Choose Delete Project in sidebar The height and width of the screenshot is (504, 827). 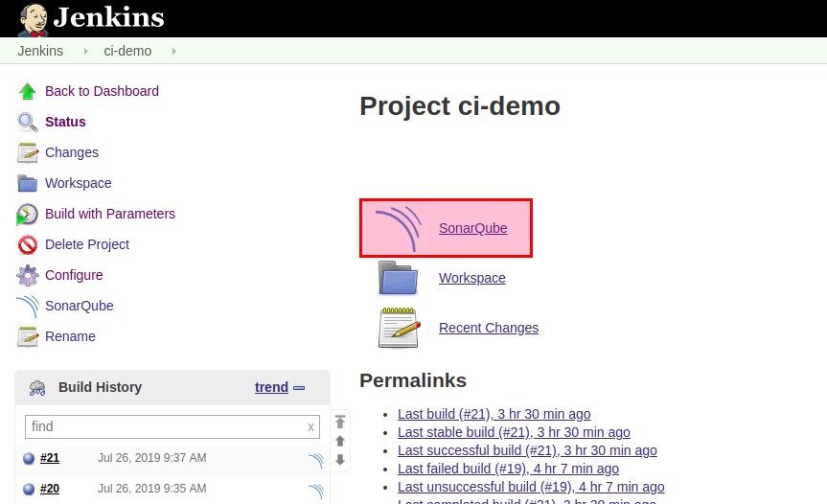pyautogui.click(x=87, y=244)
